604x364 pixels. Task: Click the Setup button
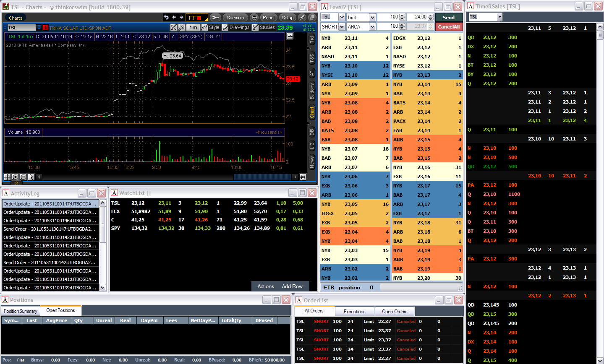click(x=288, y=18)
